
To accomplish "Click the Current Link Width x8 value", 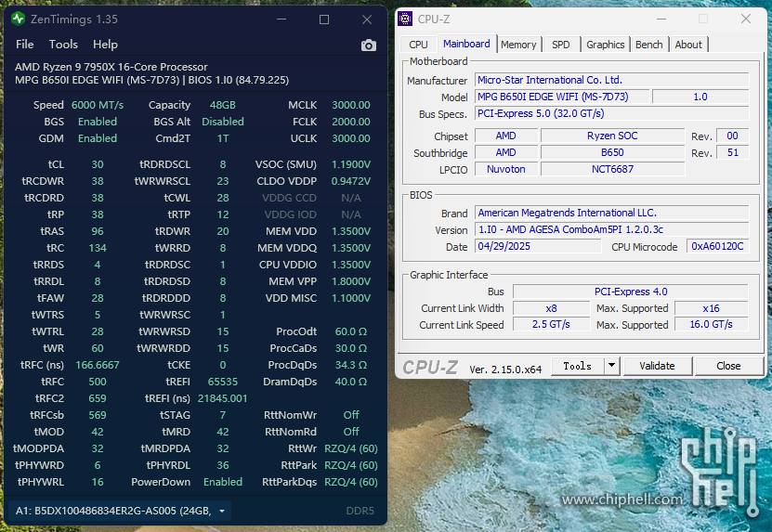I will tap(552, 308).
